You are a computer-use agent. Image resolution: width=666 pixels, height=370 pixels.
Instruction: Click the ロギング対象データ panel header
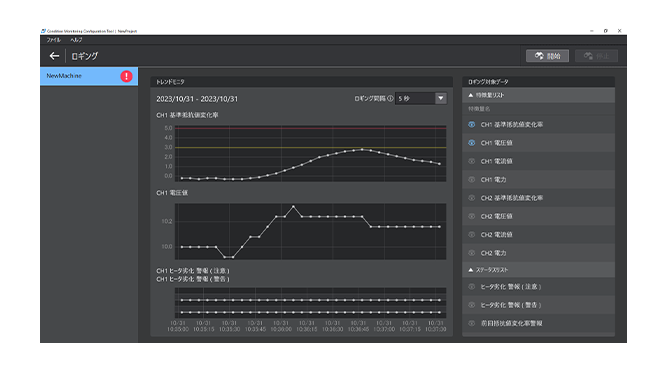(539, 82)
